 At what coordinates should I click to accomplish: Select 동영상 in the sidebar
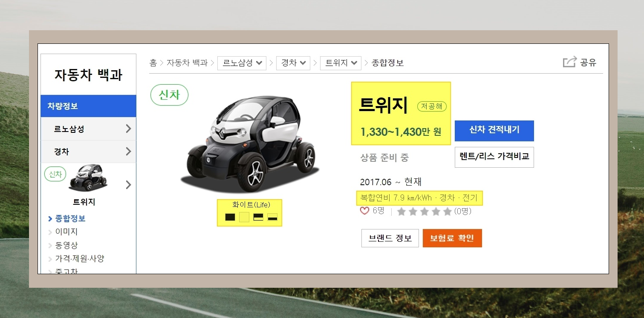(66, 246)
